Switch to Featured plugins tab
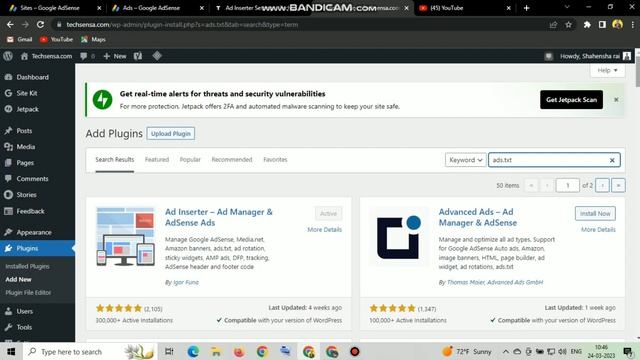Screen dimensions: 640x360 click(x=157, y=160)
